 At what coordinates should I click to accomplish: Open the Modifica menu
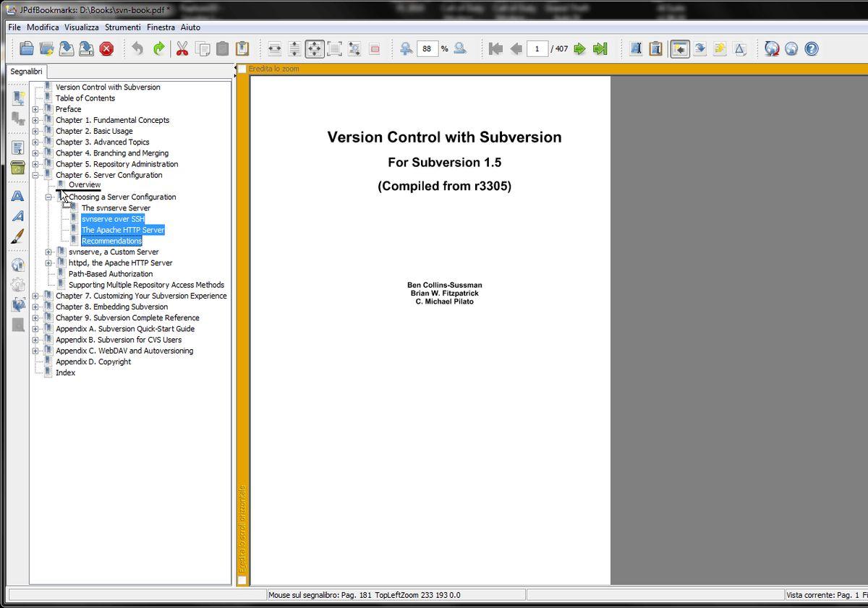click(43, 27)
